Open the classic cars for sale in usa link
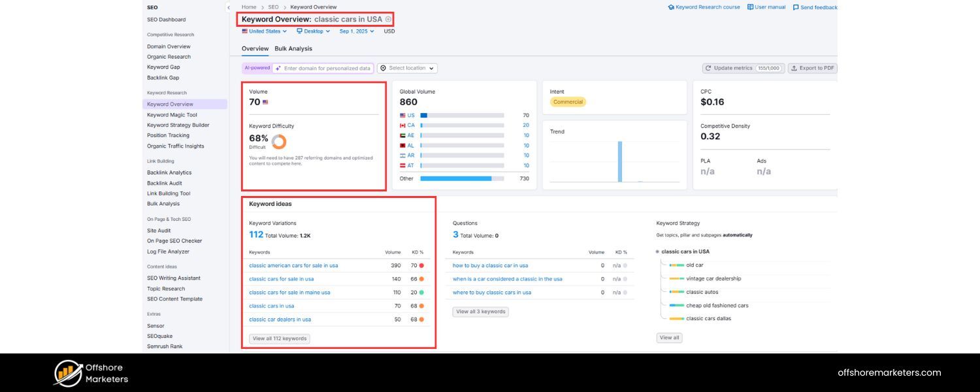 pos(281,278)
